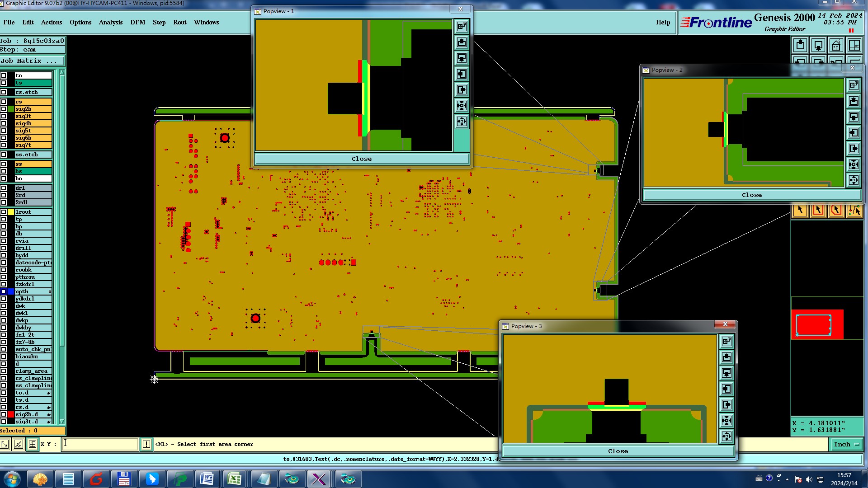868x488 pixels.
Task: Toggle checkbox for the 1rout layer
Action: click(x=4, y=212)
